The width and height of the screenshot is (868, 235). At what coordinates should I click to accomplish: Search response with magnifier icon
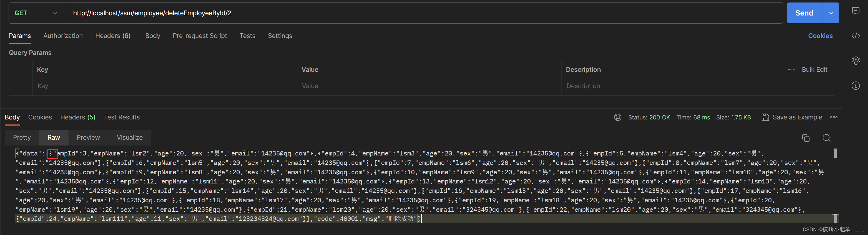pos(826,138)
